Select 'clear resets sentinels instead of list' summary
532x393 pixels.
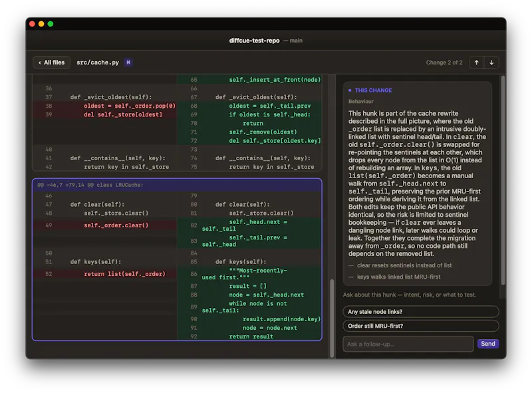(x=404, y=265)
